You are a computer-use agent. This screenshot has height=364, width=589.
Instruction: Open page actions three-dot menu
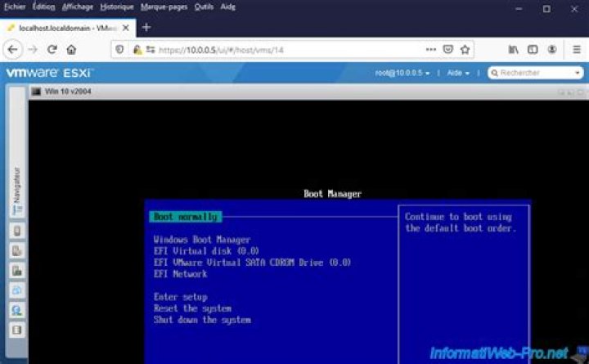click(431, 50)
